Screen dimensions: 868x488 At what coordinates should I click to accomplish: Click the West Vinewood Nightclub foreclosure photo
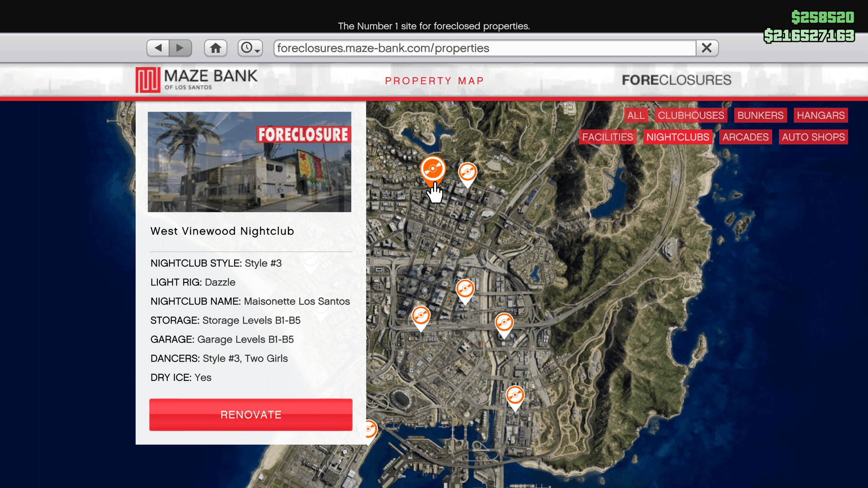249,162
